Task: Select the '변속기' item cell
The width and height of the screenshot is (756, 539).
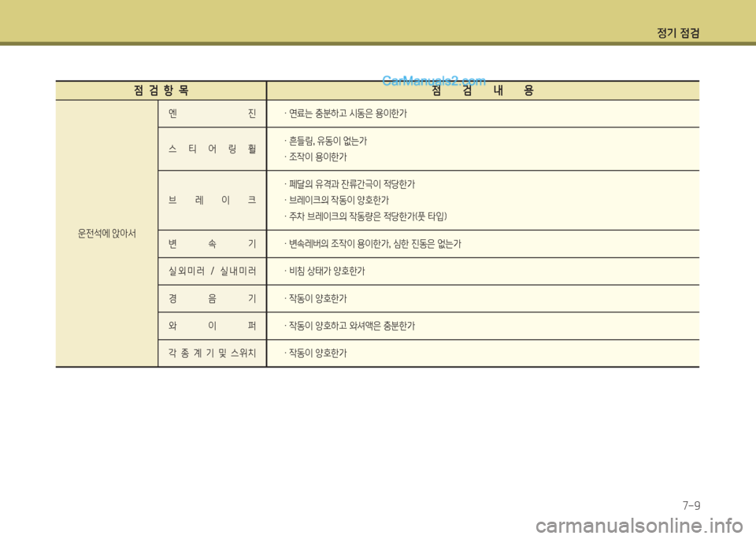Action: [212, 244]
